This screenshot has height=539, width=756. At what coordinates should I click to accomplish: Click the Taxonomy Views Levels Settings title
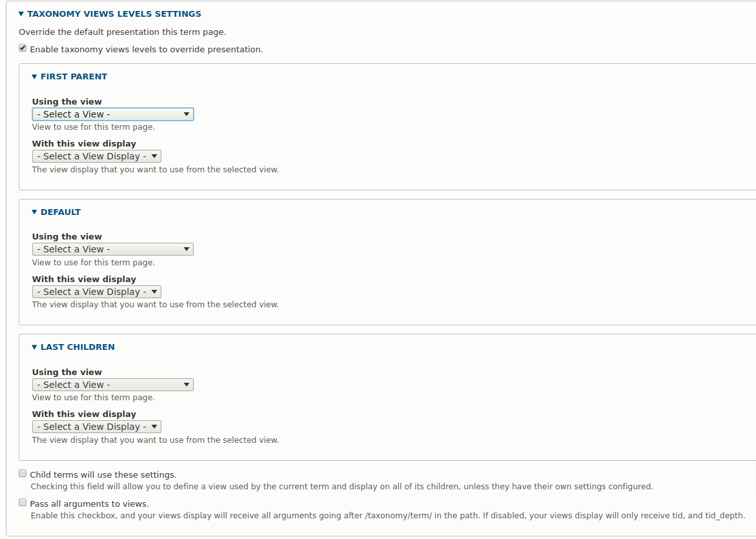pos(114,14)
